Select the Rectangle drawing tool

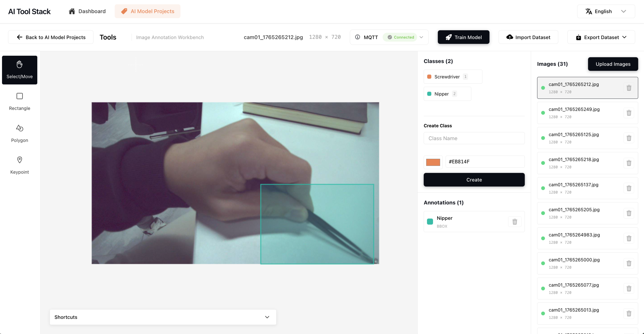[19, 101]
